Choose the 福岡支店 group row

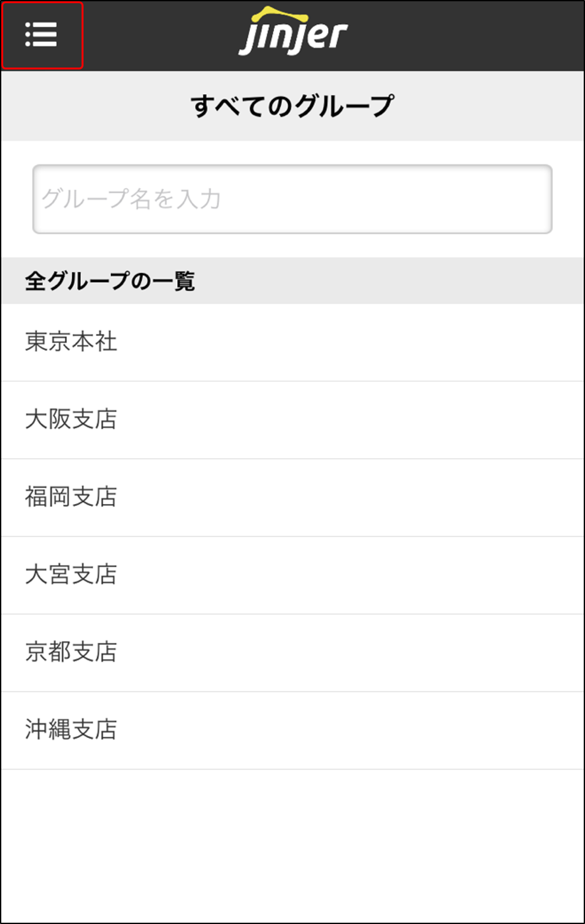click(x=71, y=497)
